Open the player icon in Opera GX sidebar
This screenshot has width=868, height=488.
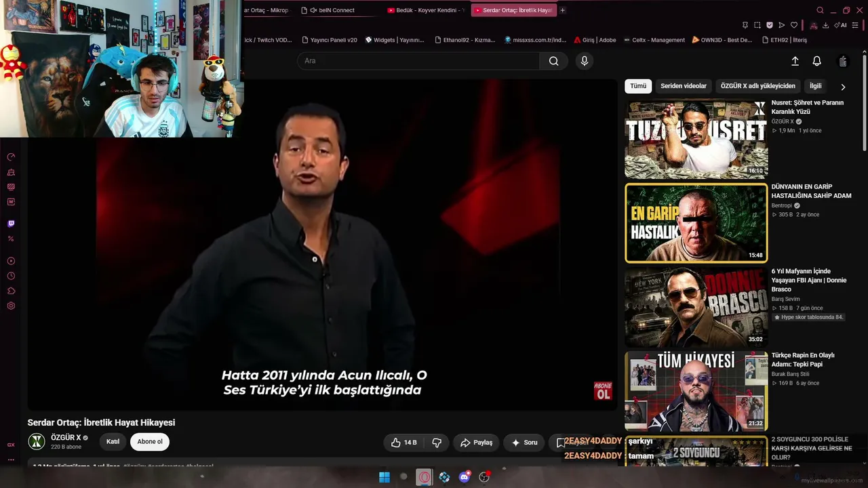(11, 261)
